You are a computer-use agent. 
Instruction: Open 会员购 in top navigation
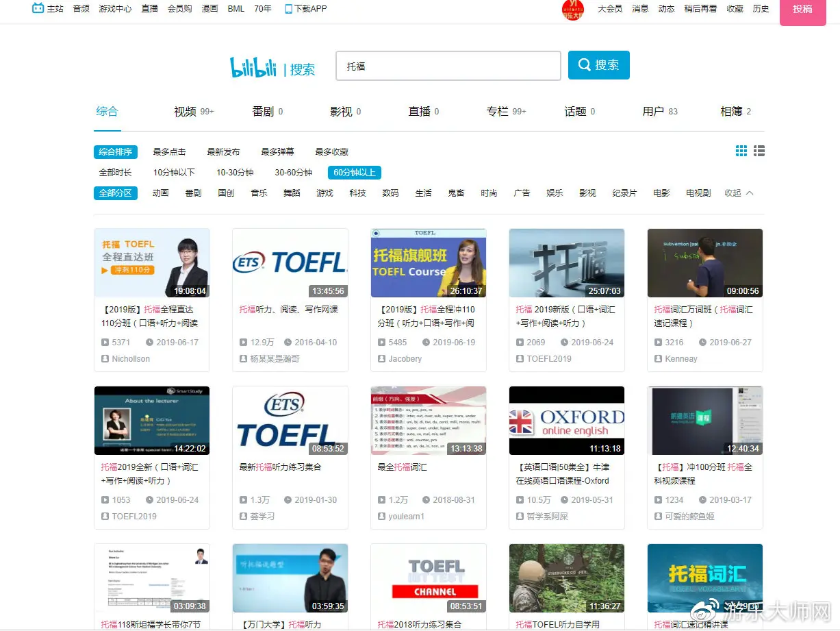coord(179,9)
